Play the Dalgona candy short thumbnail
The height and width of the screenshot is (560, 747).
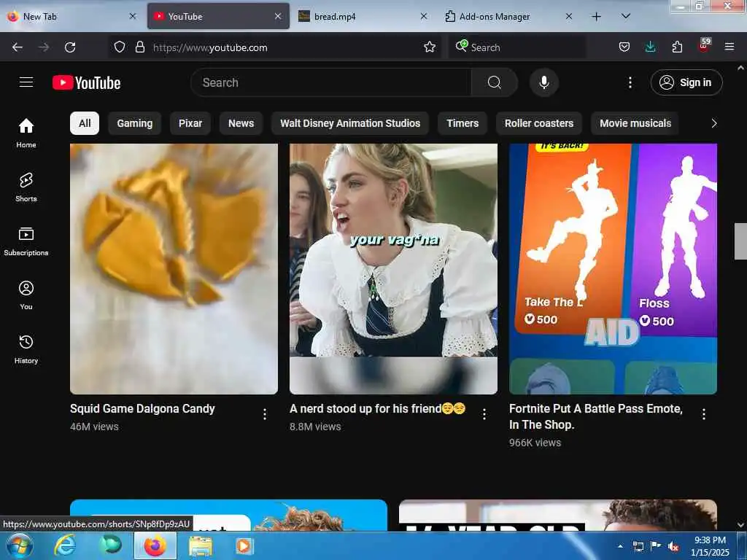(x=174, y=269)
